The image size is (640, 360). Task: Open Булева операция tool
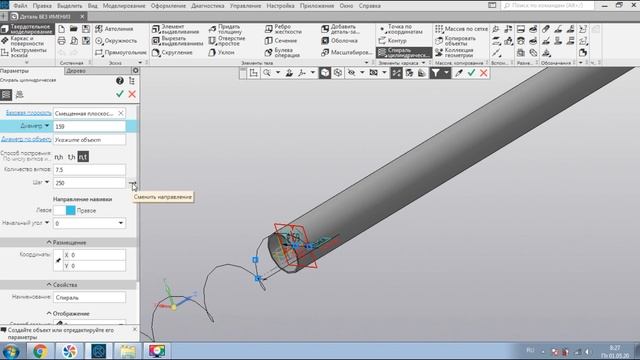pyautogui.click(x=282, y=53)
